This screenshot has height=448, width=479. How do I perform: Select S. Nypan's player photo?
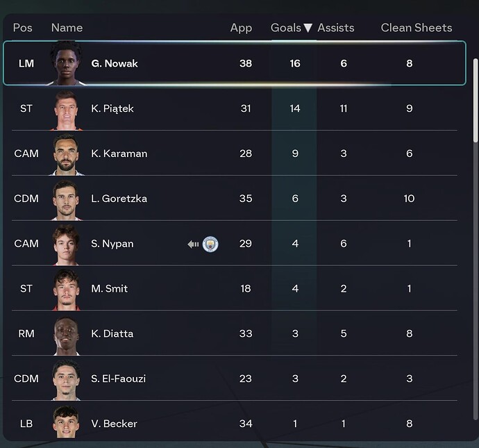67,244
